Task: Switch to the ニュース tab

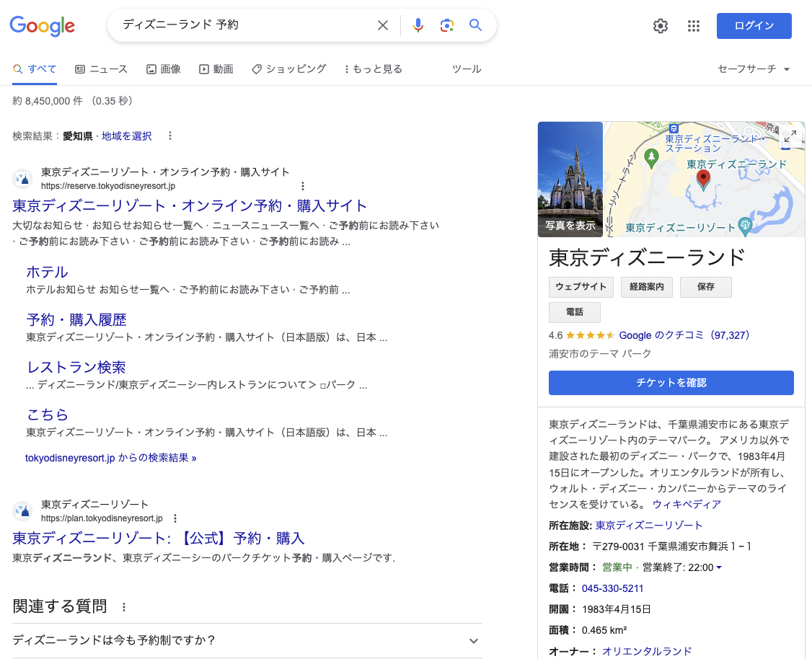Action: (101, 68)
